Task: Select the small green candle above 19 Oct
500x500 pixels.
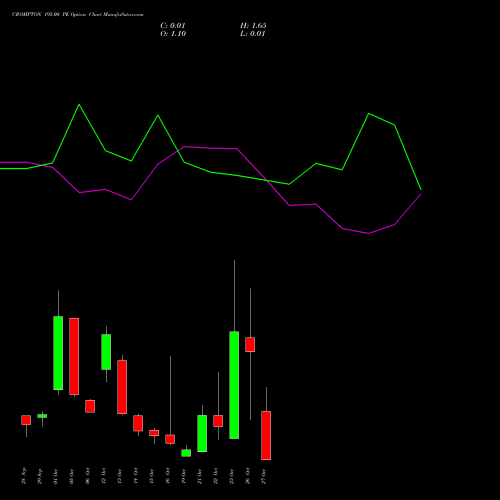Action: (186, 453)
